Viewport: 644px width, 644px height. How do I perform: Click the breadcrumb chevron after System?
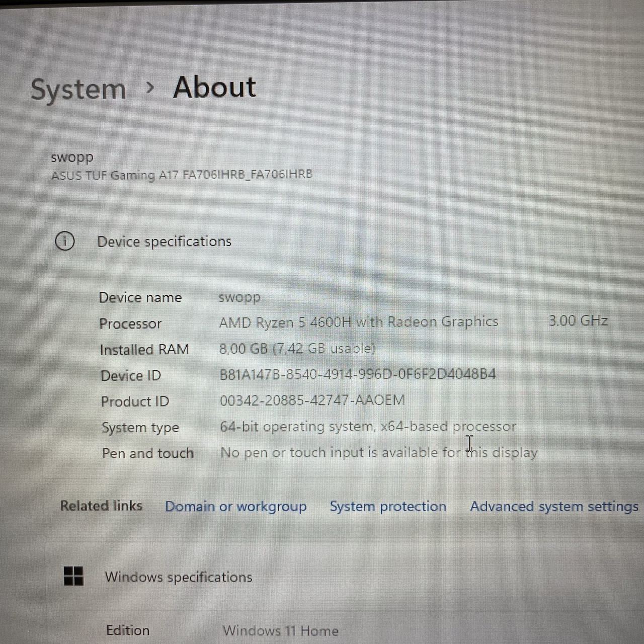149,88
